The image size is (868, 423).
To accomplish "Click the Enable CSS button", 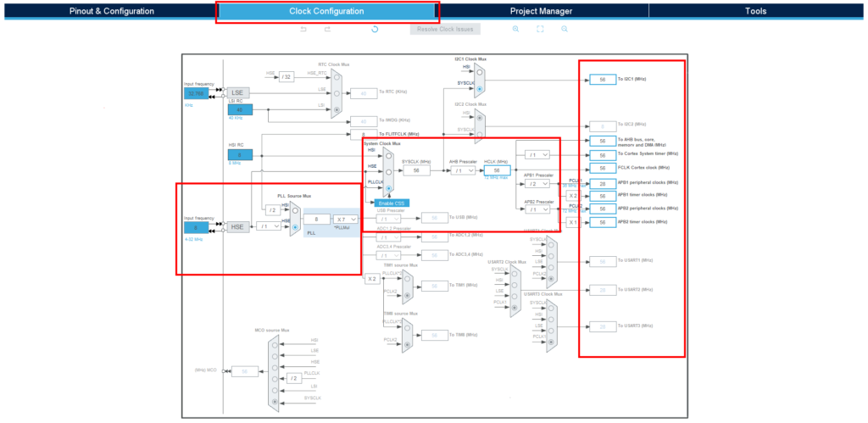I will (392, 203).
